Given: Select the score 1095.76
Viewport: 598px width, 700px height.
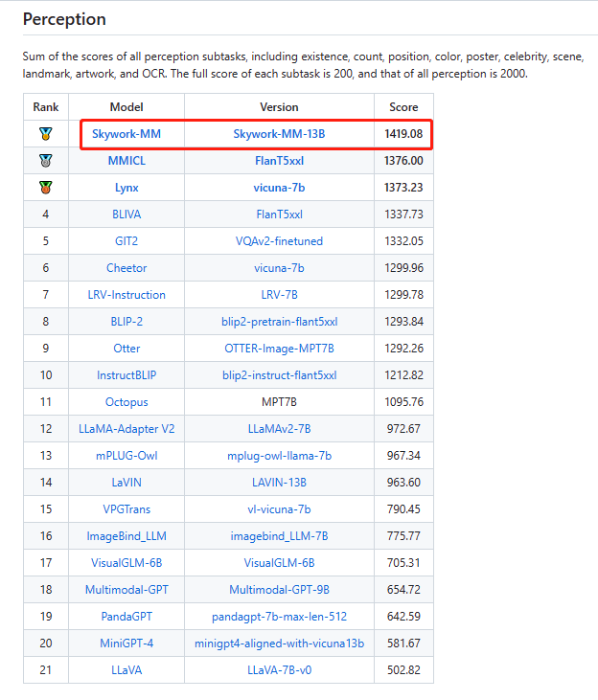Looking at the screenshot, I should (x=403, y=402).
